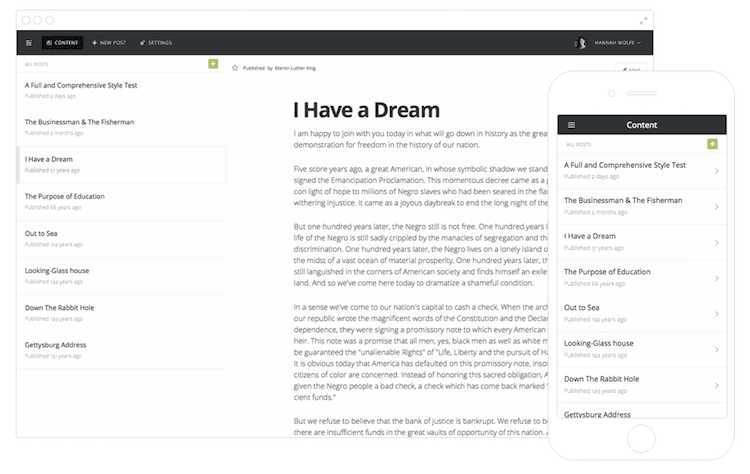Click 'Martin Luther King' author name
Viewport: 750px width, 474px height.
pos(295,68)
